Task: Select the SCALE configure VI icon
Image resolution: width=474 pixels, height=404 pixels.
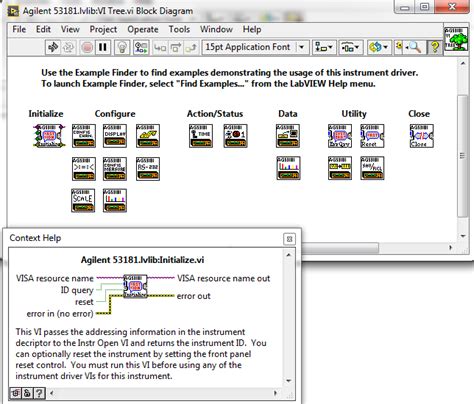Action: pyautogui.click(x=83, y=200)
